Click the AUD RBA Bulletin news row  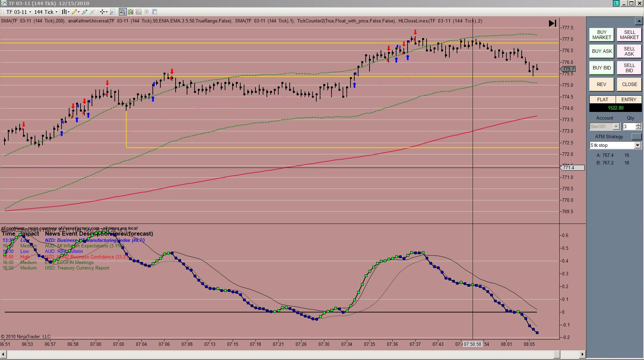pyautogui.click(x=43, y=251)
